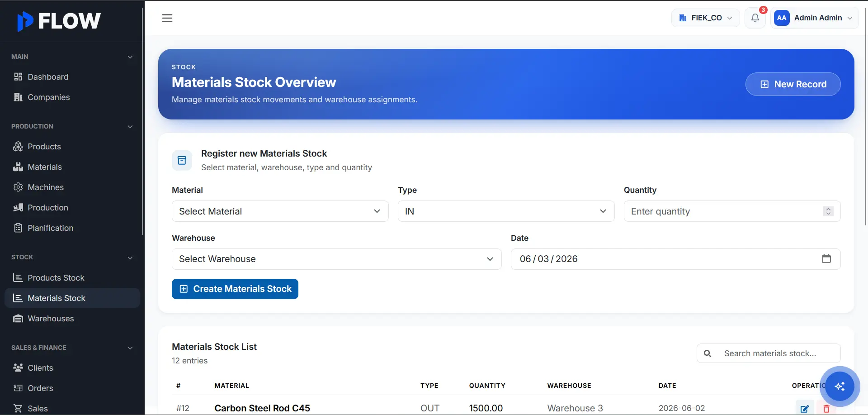Click the Companies building icon
The width and height of the screenshot is (868, 415).
18,97
